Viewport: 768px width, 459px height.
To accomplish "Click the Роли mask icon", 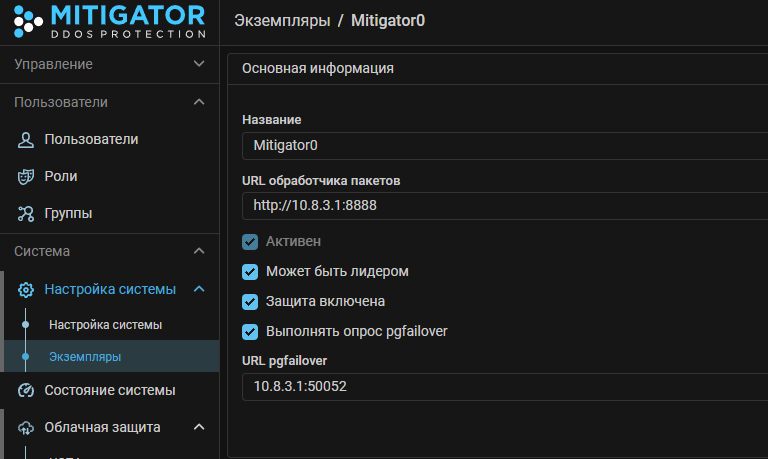I will click(27, 176).
